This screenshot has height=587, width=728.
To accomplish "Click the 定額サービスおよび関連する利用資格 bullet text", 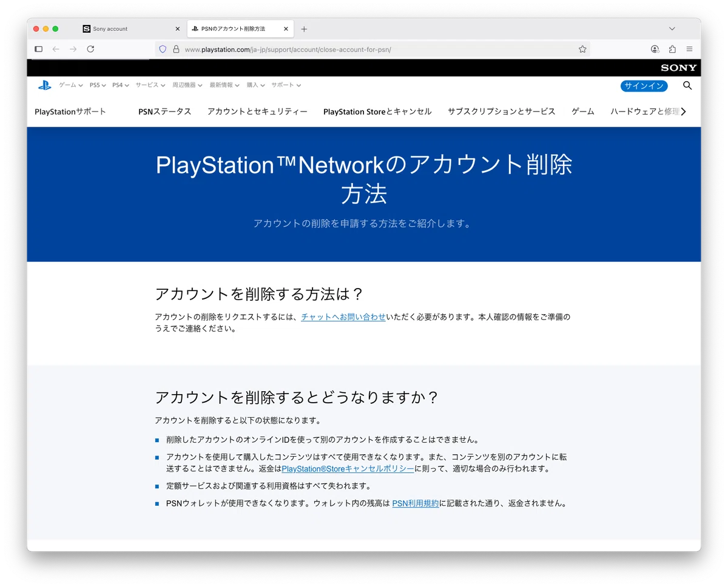I will point(268,486).
